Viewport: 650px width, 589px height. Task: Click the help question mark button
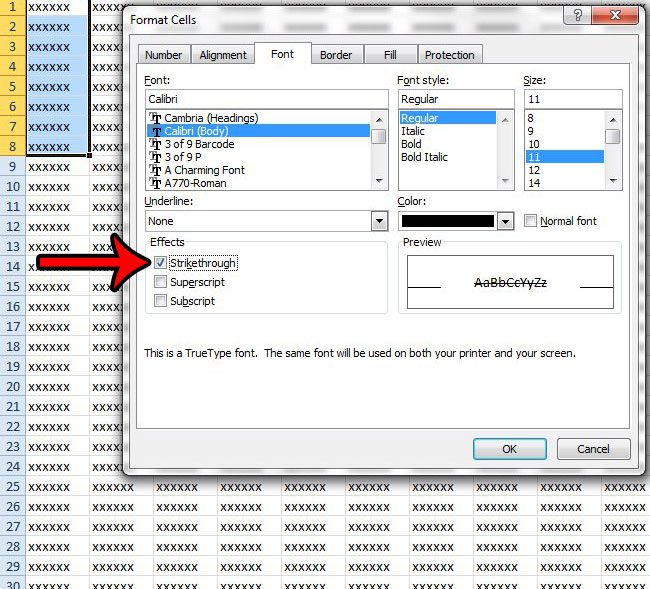(575, 17)
